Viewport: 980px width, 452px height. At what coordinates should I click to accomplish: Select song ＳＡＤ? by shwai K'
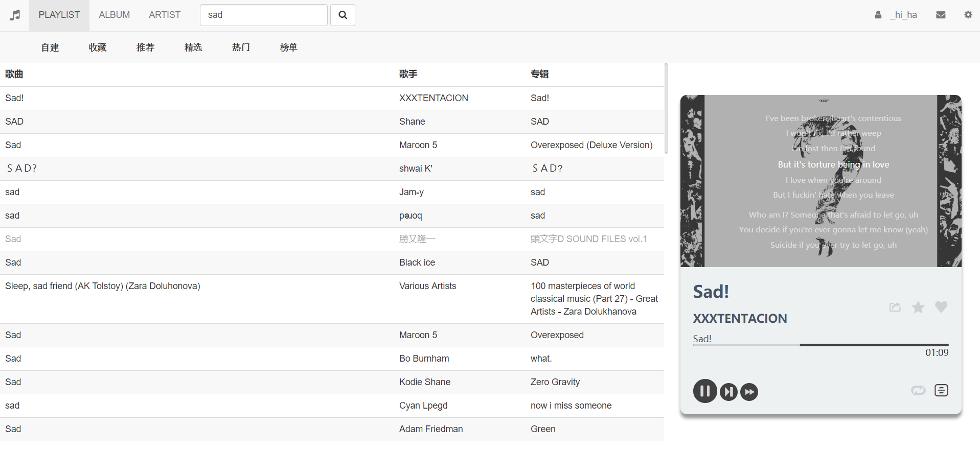[x=21, y=169]
